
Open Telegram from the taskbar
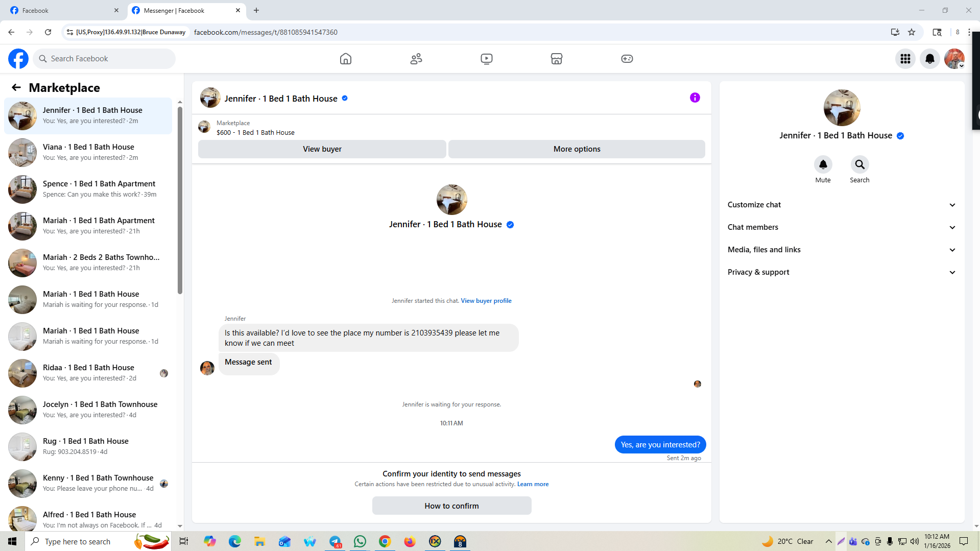335,541
